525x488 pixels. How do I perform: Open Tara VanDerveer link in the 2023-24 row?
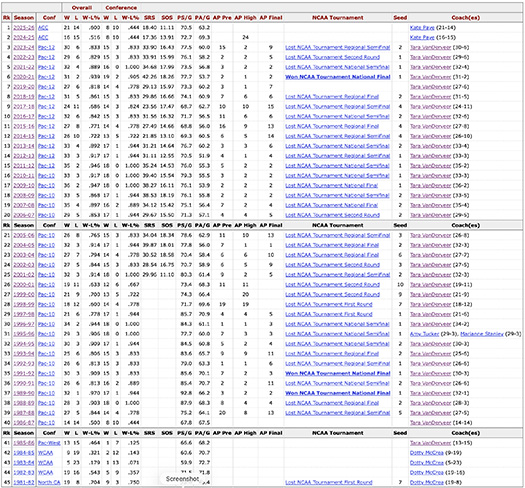[x=430, y=47]
